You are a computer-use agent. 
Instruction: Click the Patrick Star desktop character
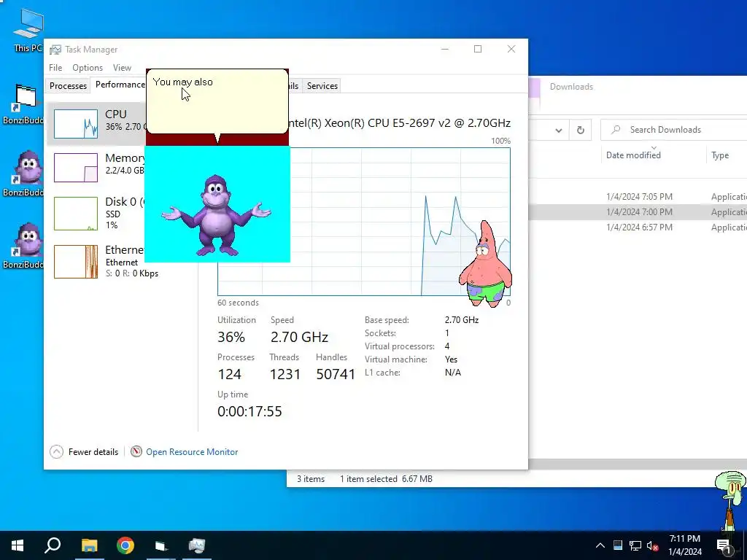(x=485, y=263)
